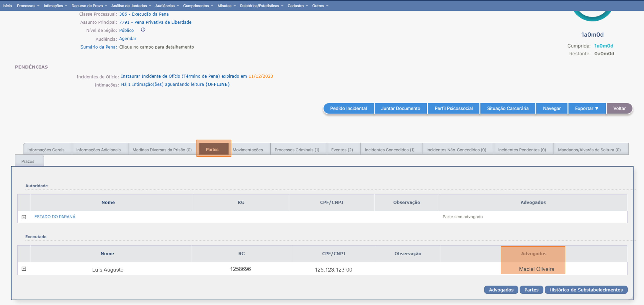Expand the ESTADO DO PARANÁ row
Viewport: 644px width, 305px height.
tap(24, 217)
